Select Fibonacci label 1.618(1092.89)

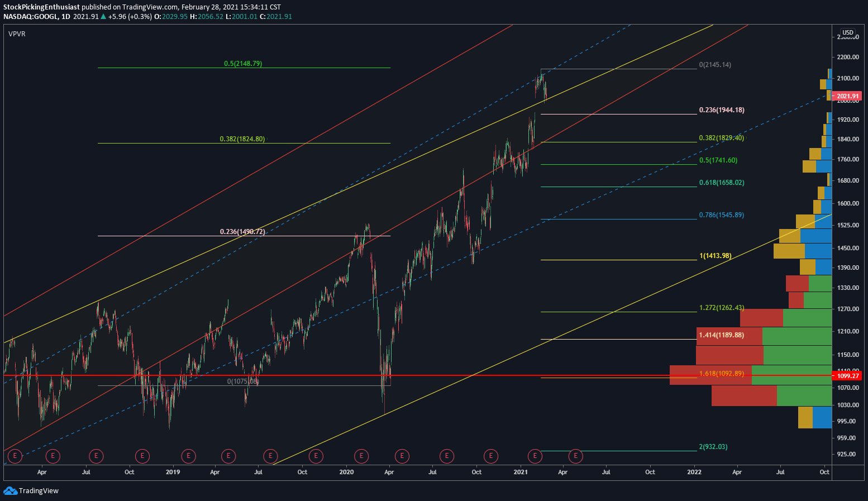pos(722,374)
